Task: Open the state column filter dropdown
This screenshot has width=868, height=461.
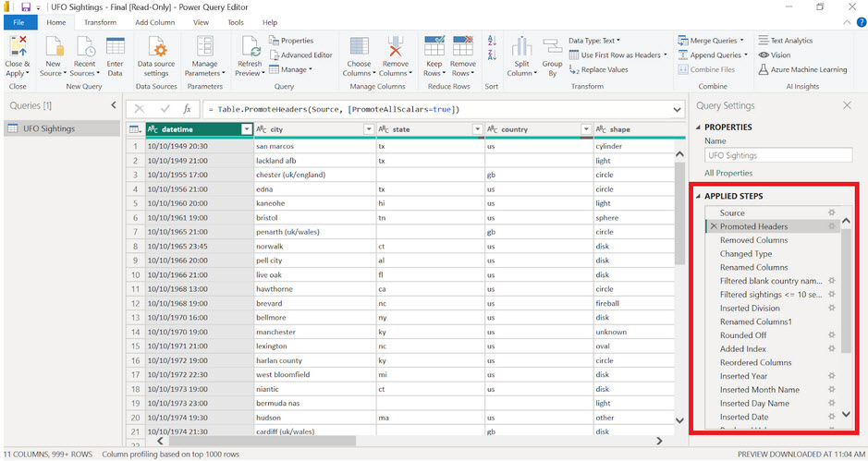Action: coord(477,129)
